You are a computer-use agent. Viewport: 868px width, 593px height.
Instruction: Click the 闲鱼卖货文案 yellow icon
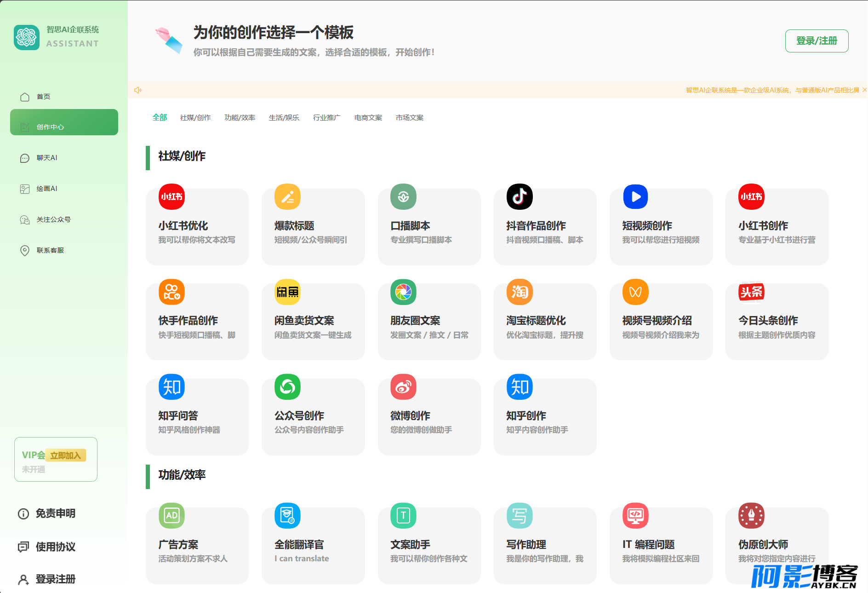point(287,292)
